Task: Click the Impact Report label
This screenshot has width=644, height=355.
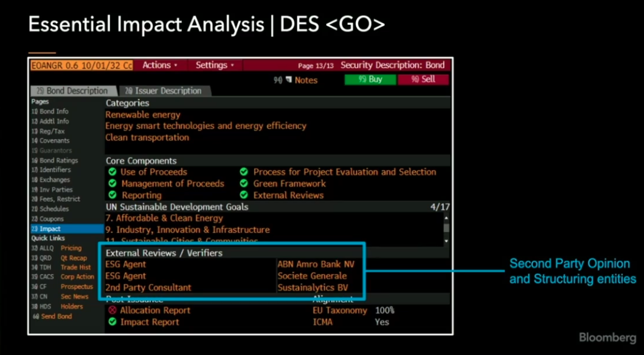Action: (x=150, y=322)
